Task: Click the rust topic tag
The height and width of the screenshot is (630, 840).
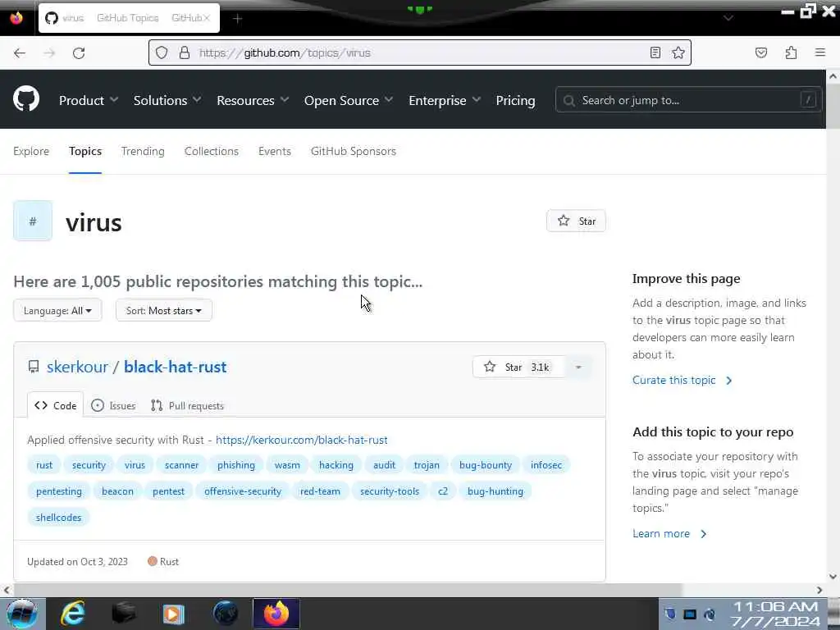Action: click(x=44, y=465)
